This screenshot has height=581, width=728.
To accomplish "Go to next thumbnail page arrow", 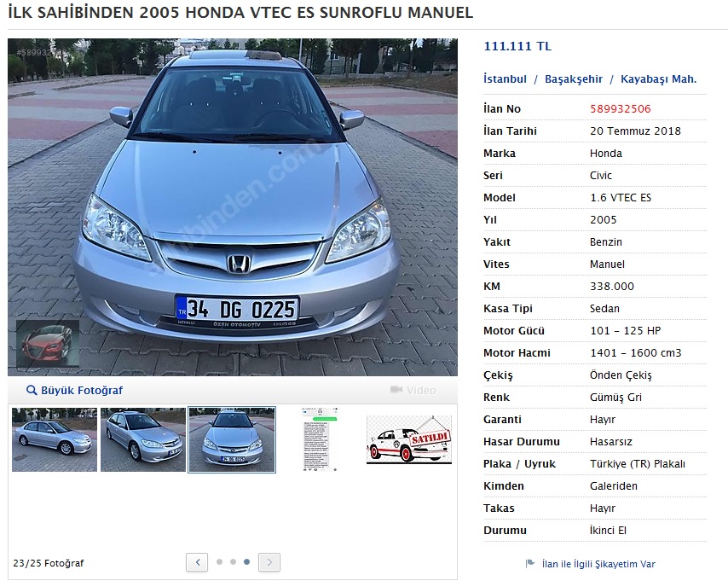I will (269, 562).
